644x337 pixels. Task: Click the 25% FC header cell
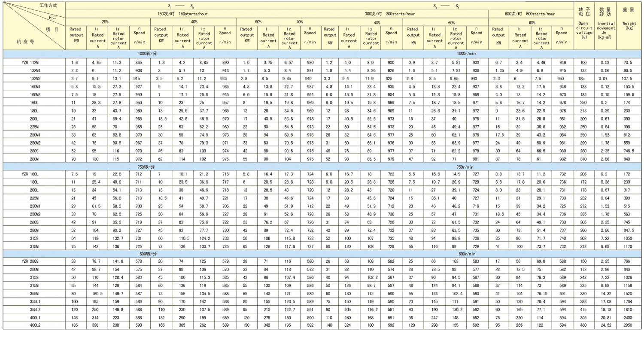point(105,21)
